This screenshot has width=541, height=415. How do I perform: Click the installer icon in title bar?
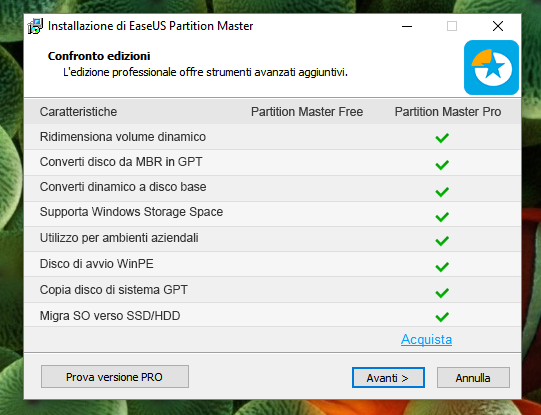pyautogui.click(x=35, y=26)
